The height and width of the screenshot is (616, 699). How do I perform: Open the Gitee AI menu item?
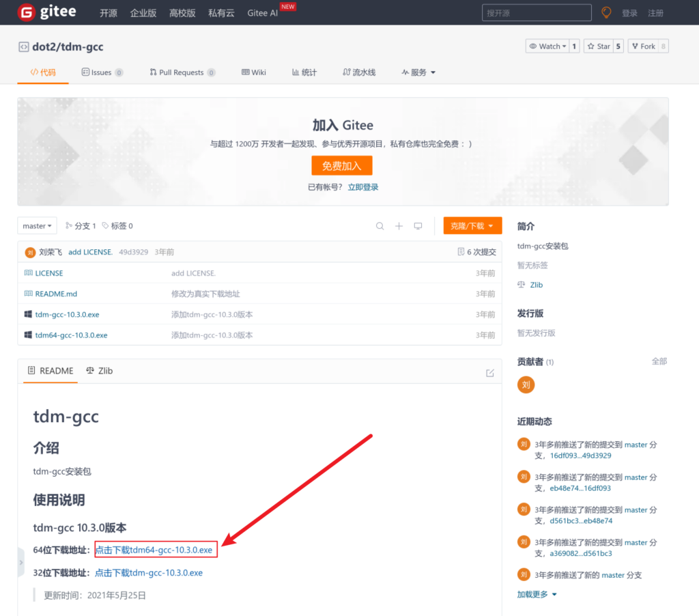pyautogui.click(x=263, y=13)
